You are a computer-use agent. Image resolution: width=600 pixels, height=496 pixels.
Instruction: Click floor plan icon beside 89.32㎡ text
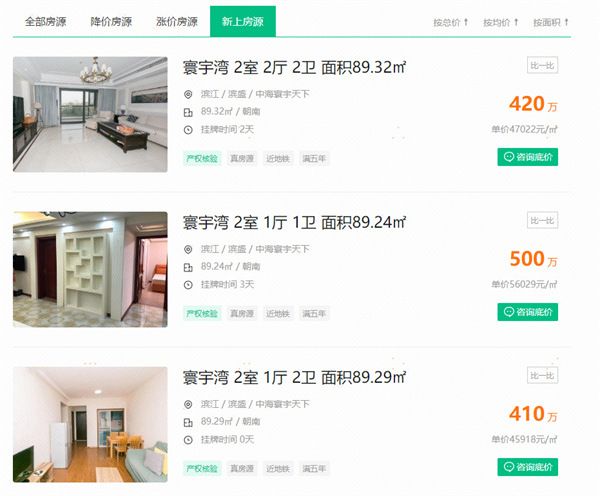188,112
